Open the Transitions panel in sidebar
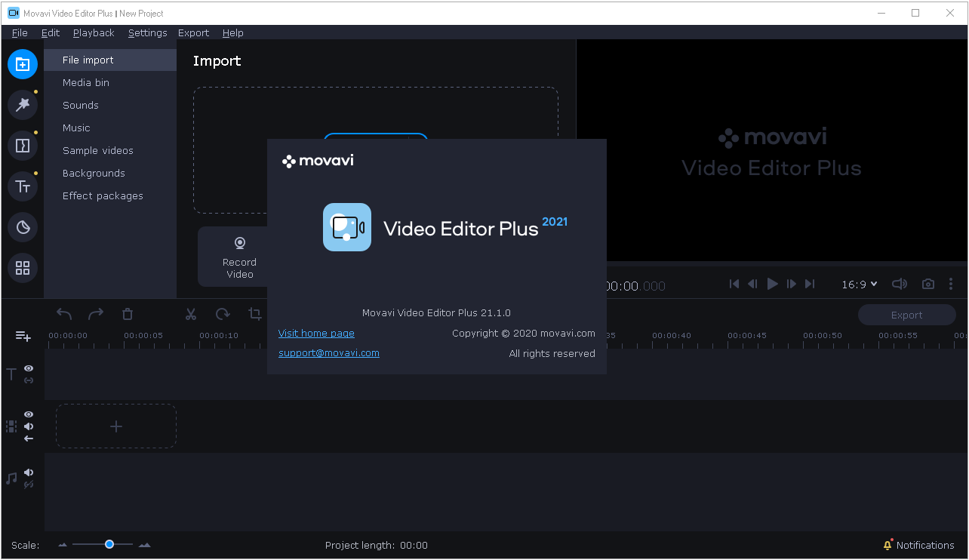Screen dimensions: 969x560 pyautogui.click(x=23, y=146)
